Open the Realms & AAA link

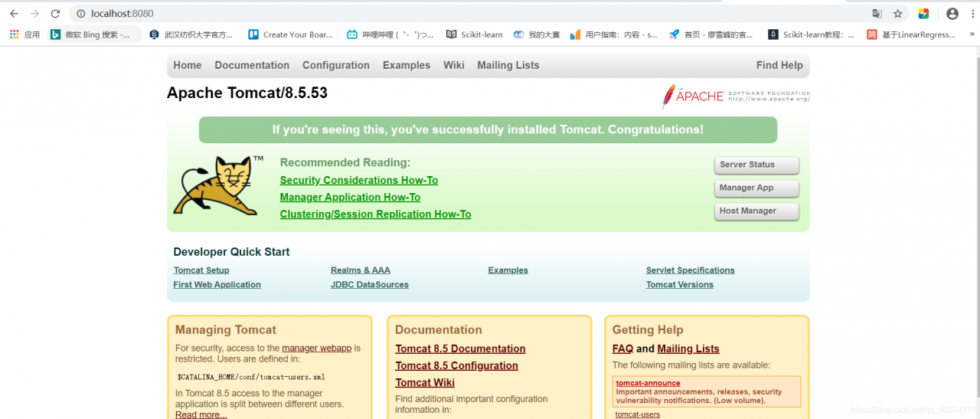click(361, 270)
